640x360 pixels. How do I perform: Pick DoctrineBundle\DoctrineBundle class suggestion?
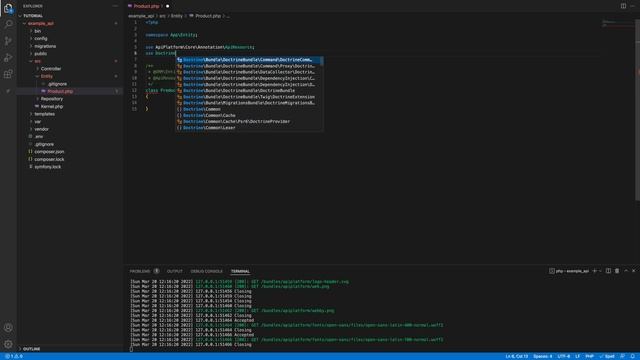coord(249,91)
